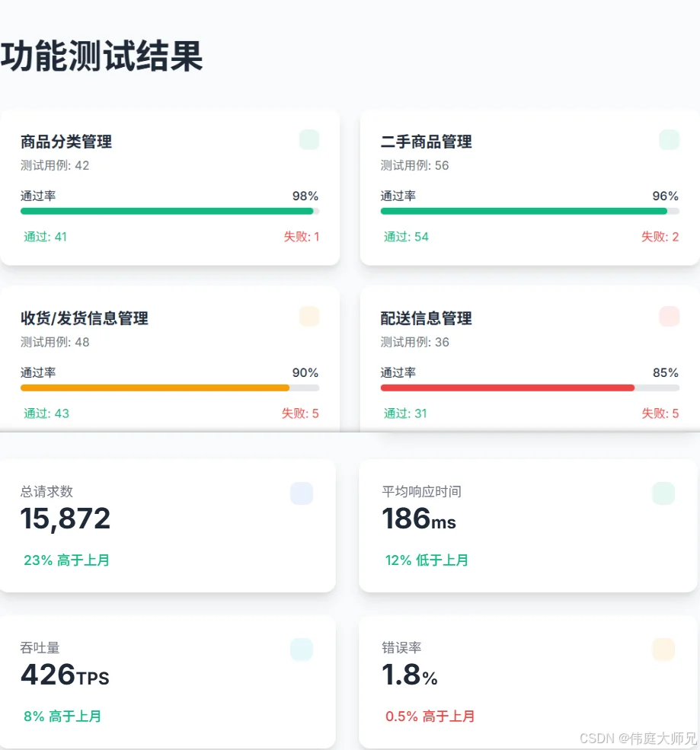Click the 通过率 label in 收货/发货信息管理 card
The width and height of the screenshot is (700, 750).
click(38, 372)
